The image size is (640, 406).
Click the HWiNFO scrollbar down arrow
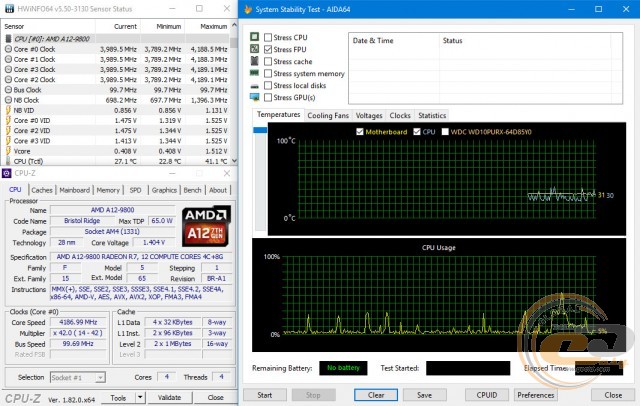[x=234, y=161]
